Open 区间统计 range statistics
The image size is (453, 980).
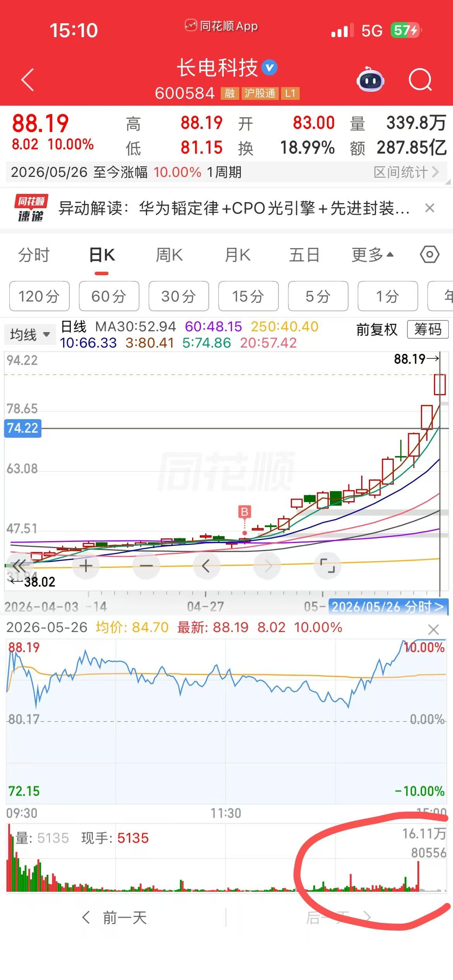[406, 172]
